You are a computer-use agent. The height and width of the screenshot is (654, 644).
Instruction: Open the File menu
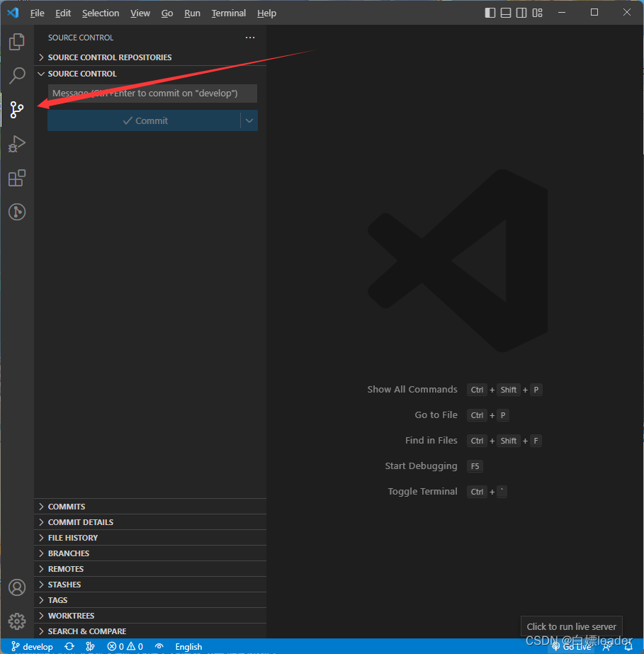click(37, 13)
